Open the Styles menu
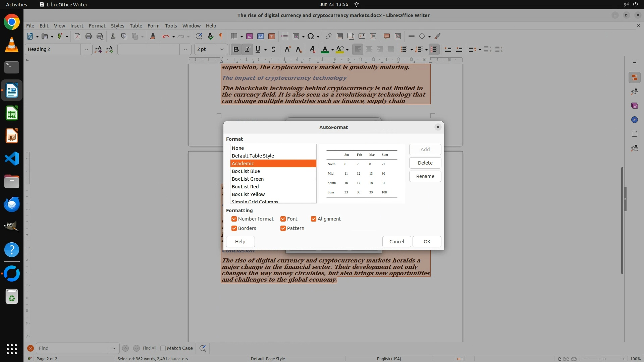This screenshot has width=644, height=362. (117, 25)
